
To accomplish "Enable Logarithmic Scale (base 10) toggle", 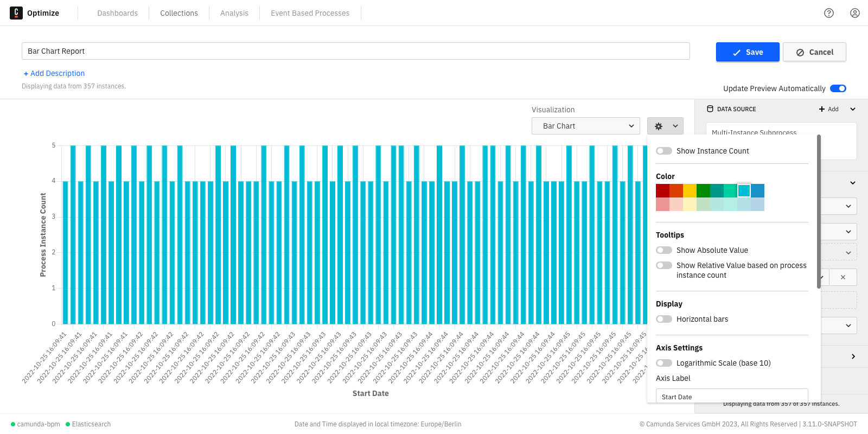I will coord(664,363).
